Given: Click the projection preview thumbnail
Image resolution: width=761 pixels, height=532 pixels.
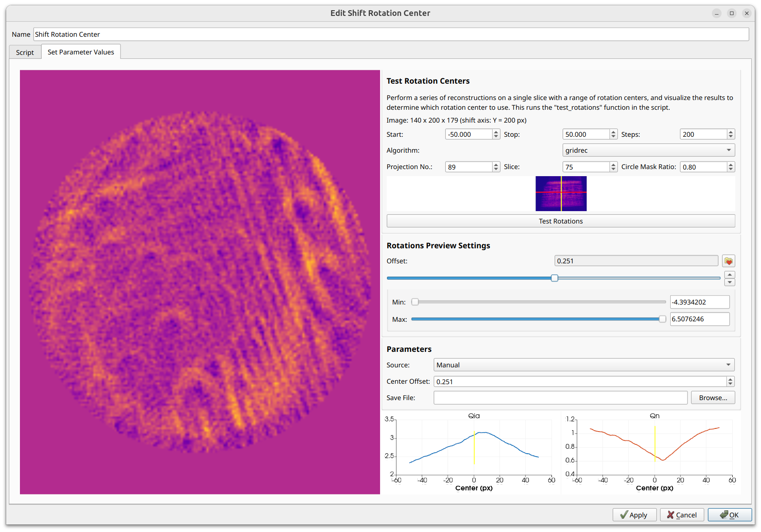Looking at the screenshot, I should pyautogui.click(x=561, y=193).
